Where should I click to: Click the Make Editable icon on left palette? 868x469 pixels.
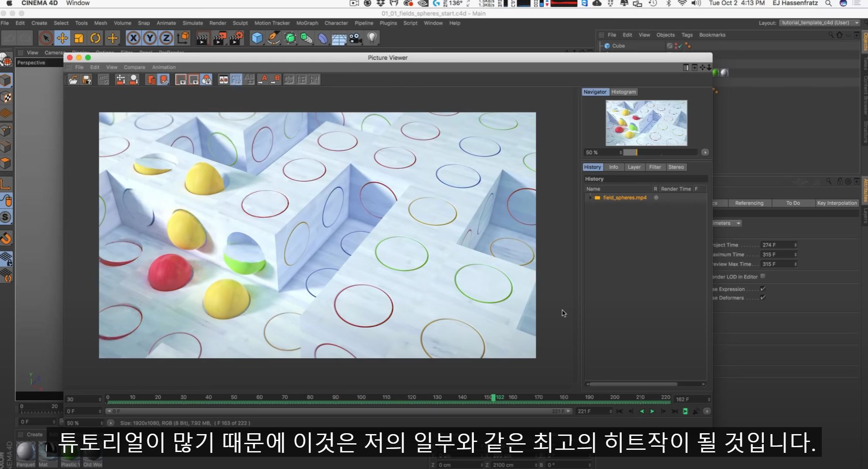6,60
